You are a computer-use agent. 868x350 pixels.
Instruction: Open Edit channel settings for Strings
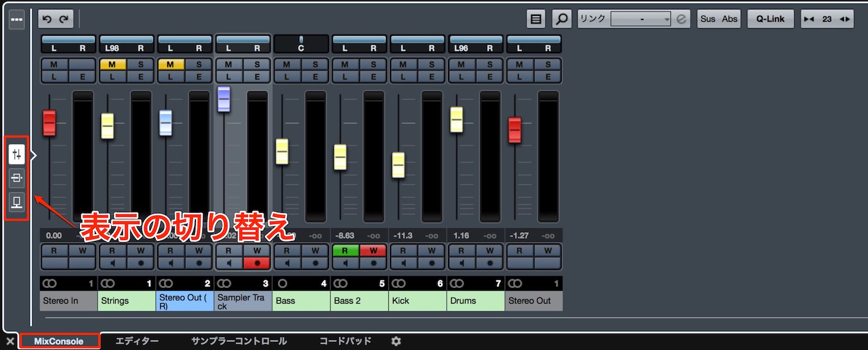[x=140, y=76]
